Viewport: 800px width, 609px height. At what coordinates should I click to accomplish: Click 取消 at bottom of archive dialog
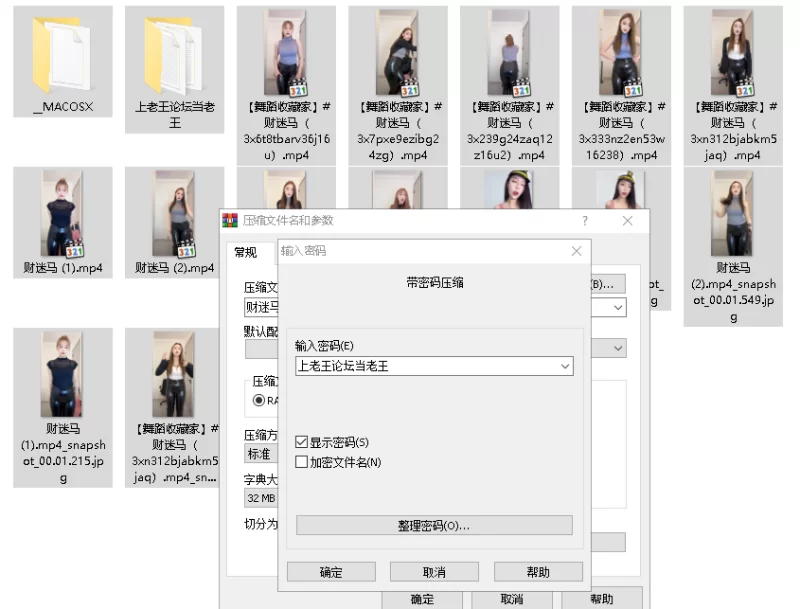(512, 599)
